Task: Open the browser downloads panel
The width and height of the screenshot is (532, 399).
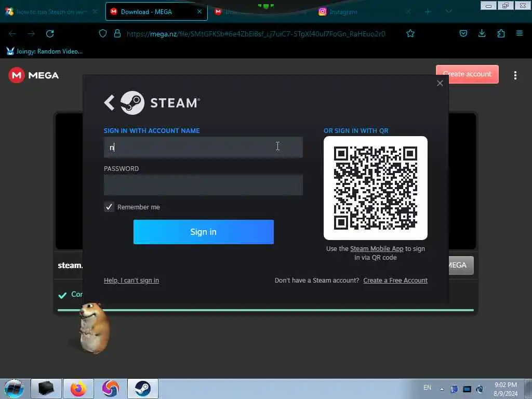Action: click(482, 33)
